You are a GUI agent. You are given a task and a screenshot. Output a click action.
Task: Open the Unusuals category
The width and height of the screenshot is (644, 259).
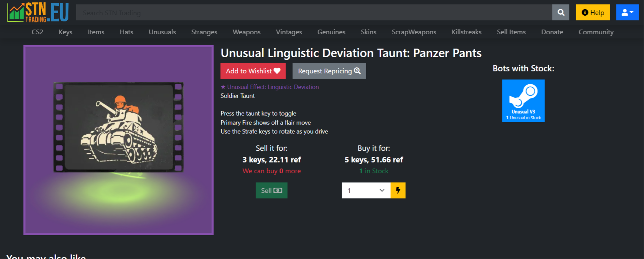(162, 32)
